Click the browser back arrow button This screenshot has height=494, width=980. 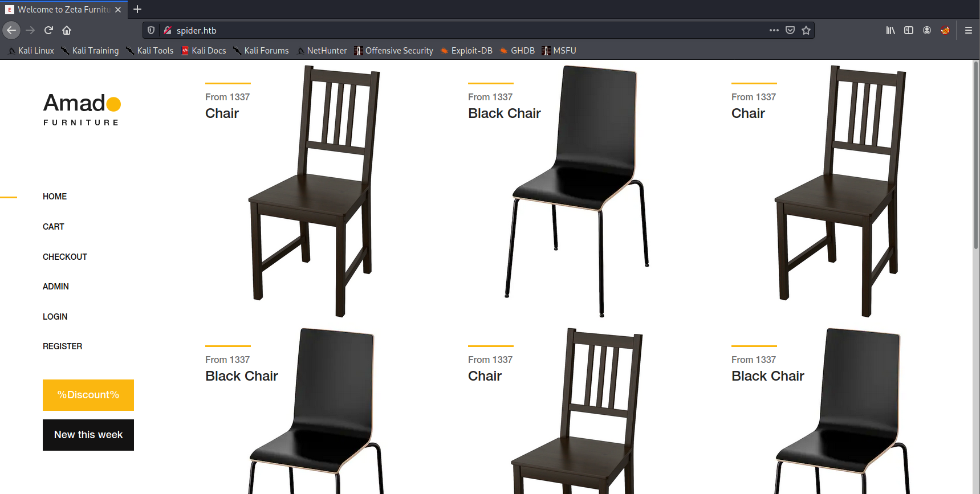pos(11,30)
